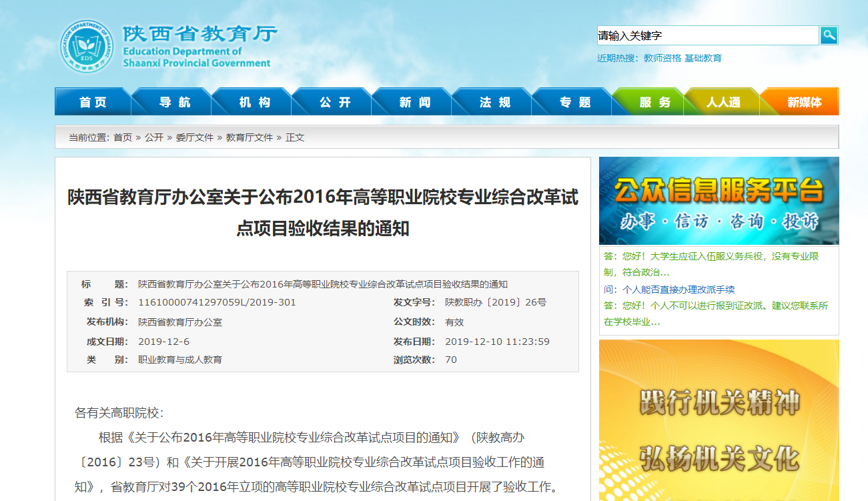This screenshot has height=501, width=868.
Task: Open the 导航 navigation menu
Action: [175, 102]
